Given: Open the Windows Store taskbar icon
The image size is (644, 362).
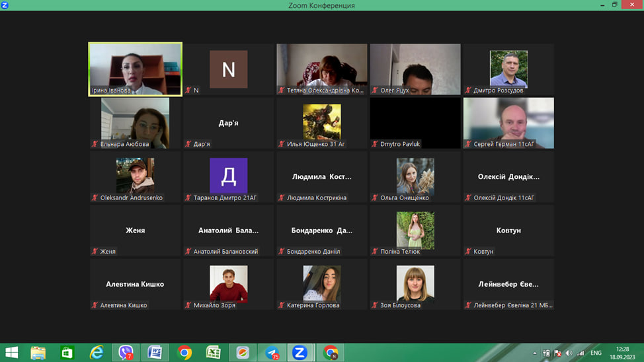Looking at the screenshot, I should pyautogui.click(x=67, y=353).
